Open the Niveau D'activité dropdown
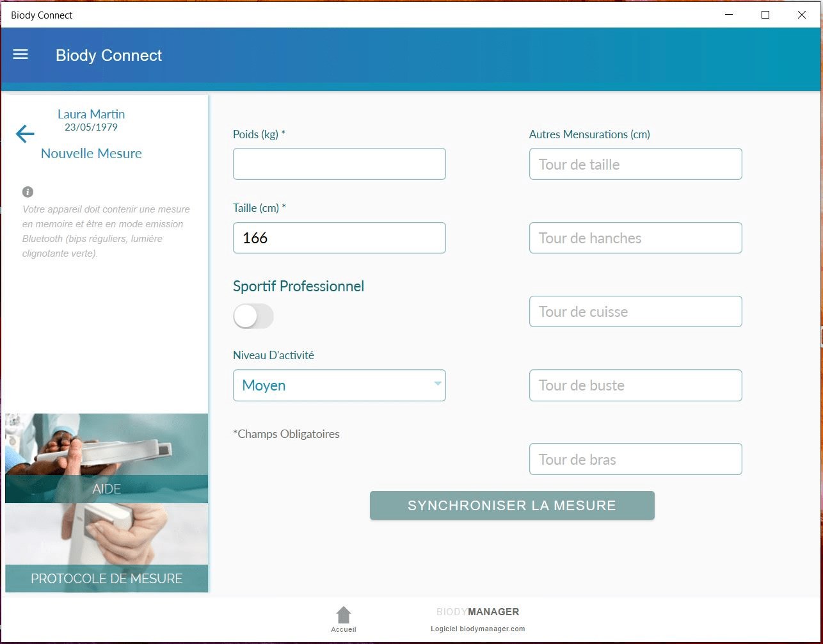Screen dimensions: 823x644 click(339, 385)
